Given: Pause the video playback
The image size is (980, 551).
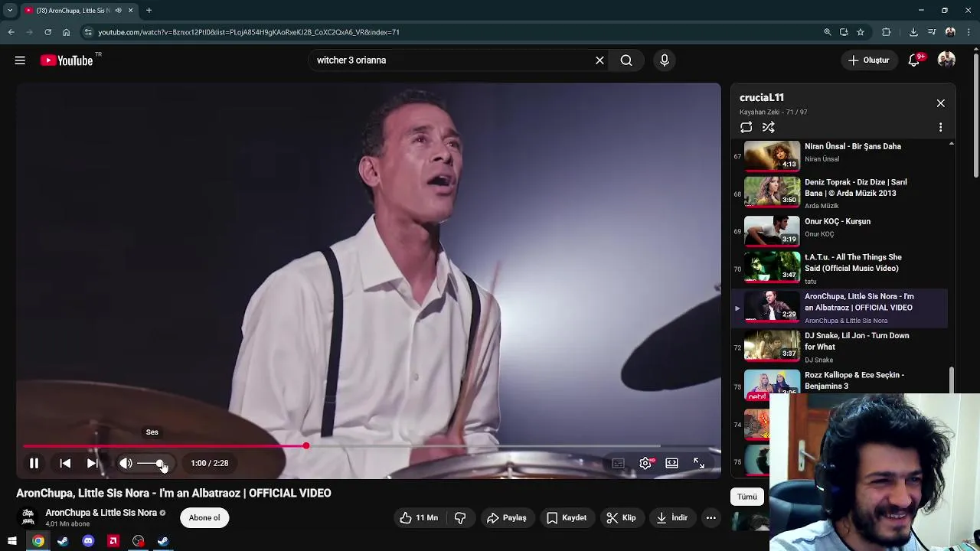Looking at the screenshot, I should 34,463.
